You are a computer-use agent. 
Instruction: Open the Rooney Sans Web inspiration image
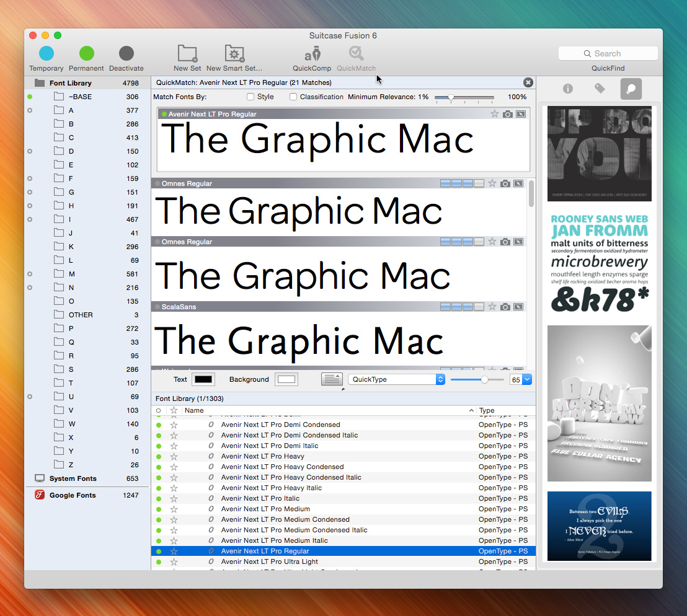(x=600, y=263)
